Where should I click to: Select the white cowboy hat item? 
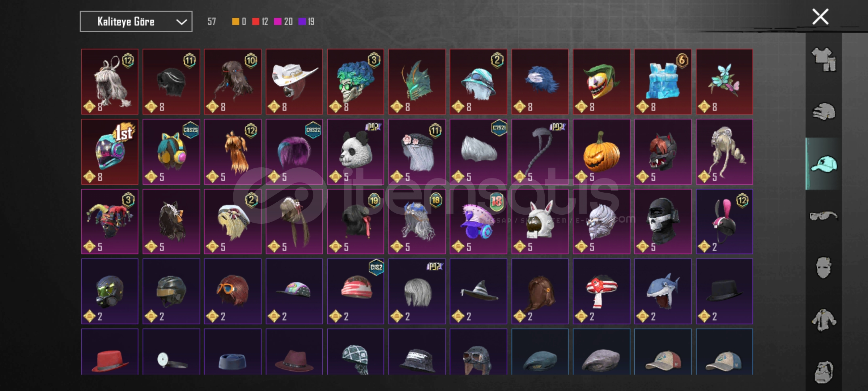pos(294,82)
